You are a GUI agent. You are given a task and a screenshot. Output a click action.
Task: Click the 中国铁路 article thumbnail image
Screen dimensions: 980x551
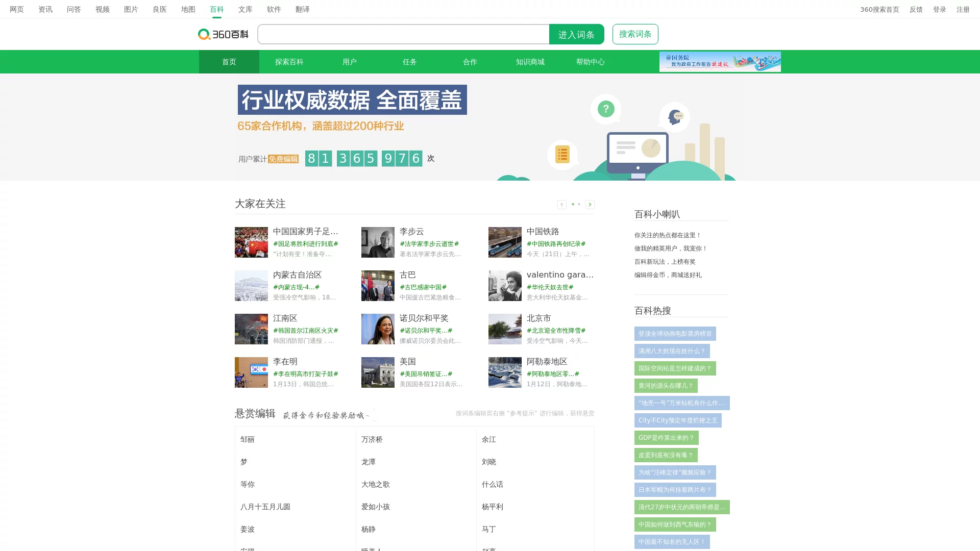pyautogui.click(x=505, y=242)
